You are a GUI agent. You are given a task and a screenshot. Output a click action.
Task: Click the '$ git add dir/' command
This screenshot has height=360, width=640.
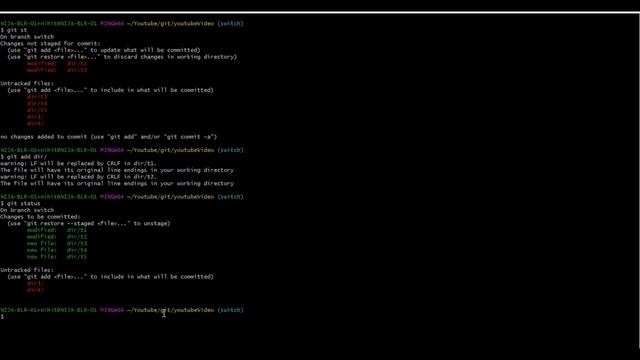[24, 157]
